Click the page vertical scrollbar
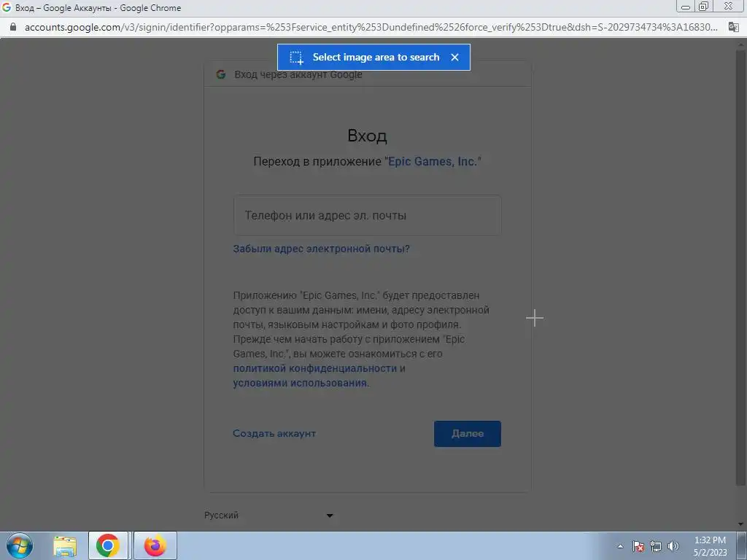This screenshot has height=560, width=747. (741, 267)
